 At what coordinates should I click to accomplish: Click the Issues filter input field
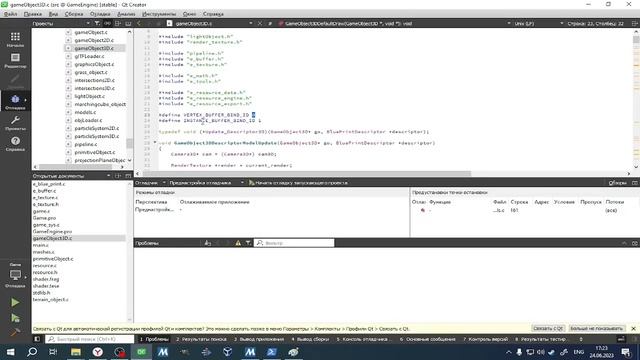tap(294, 243)
